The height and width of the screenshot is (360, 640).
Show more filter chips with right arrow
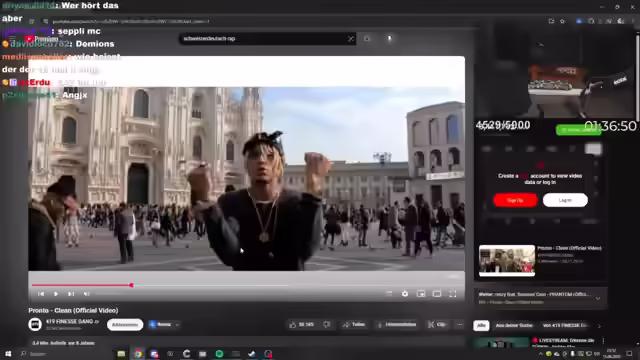pos(599,326)
